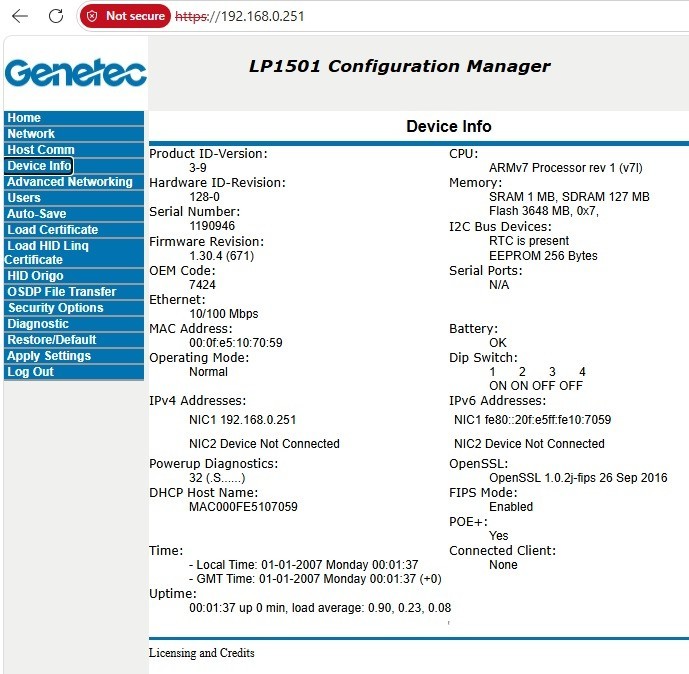The height and width of the screenshot is (674, 689).
Task: Click the Product ID-Version value 3-9
Action: point(198,168)
